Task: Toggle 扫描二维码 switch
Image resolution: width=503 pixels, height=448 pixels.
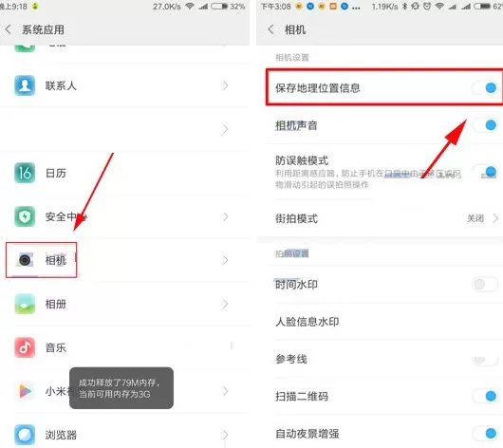Action: tap(485, 396)
